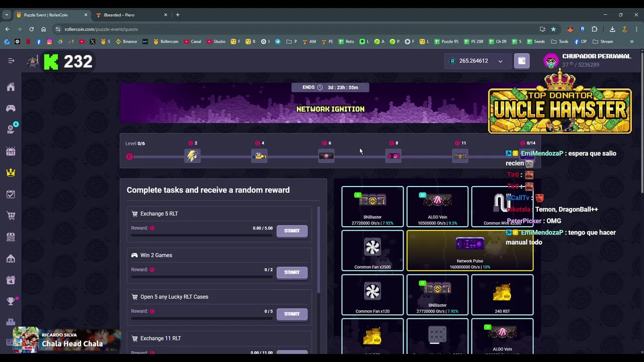The width and height of the screenshot is (644, 362).
Task: Open the marketplace stall sidebar icon
Action: point(11,237)
